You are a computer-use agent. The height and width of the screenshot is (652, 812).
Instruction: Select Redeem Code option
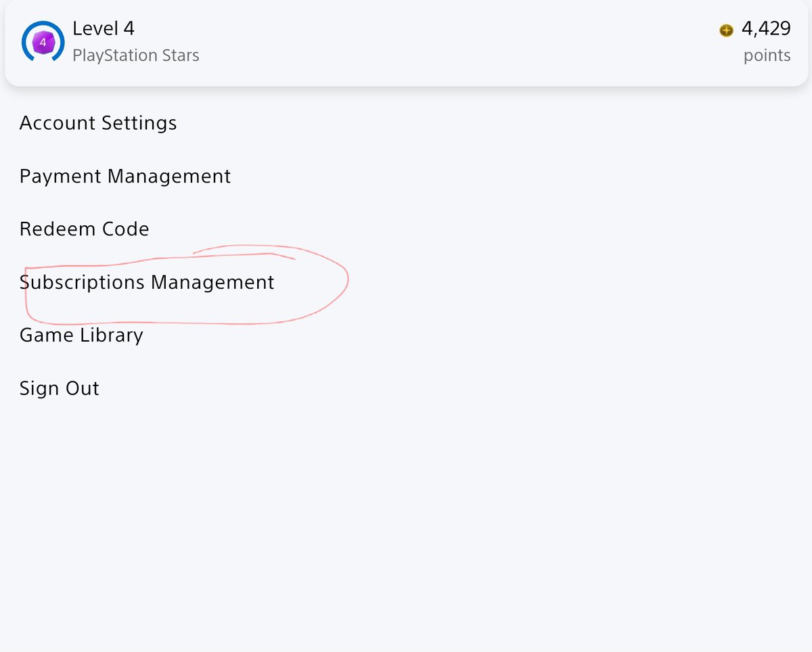[x=84, y=229]
